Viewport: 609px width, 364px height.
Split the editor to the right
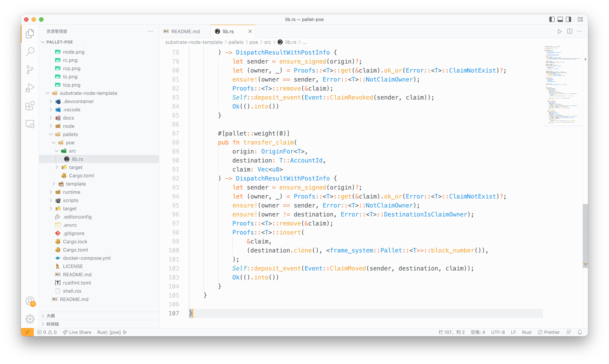point(569,31)
